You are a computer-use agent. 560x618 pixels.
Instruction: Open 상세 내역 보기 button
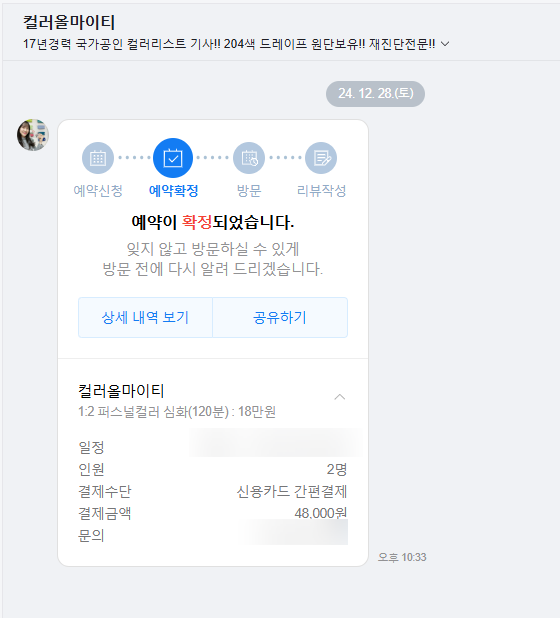click(145, 317)
